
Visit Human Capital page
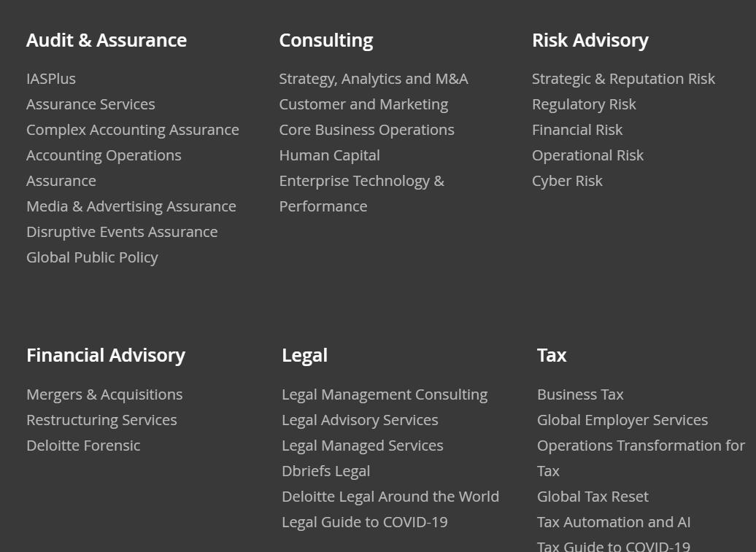[x=329, y=155]
